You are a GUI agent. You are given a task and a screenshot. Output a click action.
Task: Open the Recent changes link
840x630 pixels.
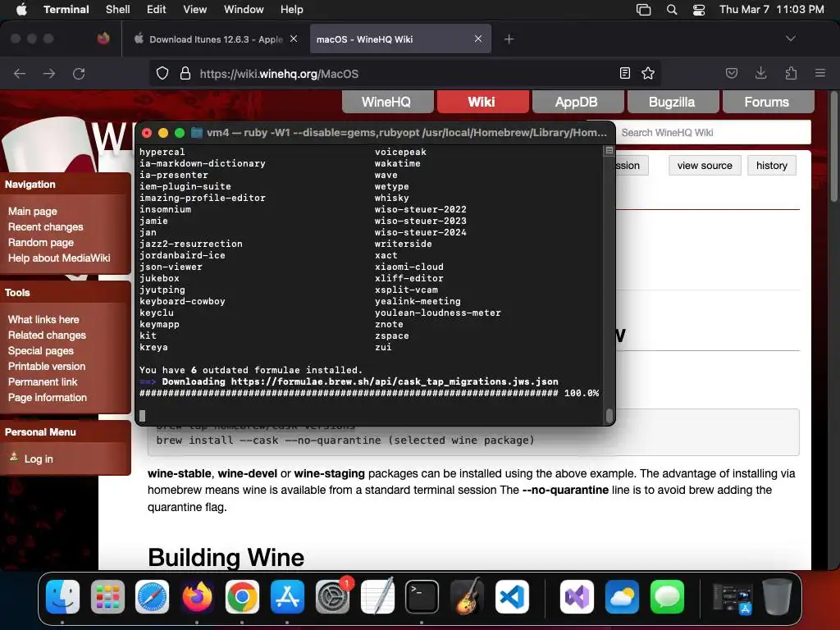(46, 226)
